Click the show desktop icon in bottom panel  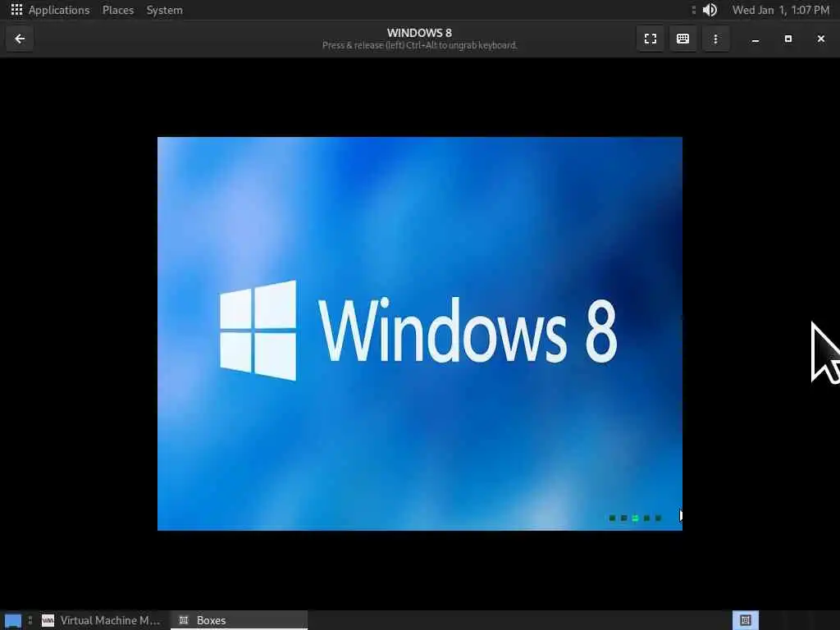point(13,621)
